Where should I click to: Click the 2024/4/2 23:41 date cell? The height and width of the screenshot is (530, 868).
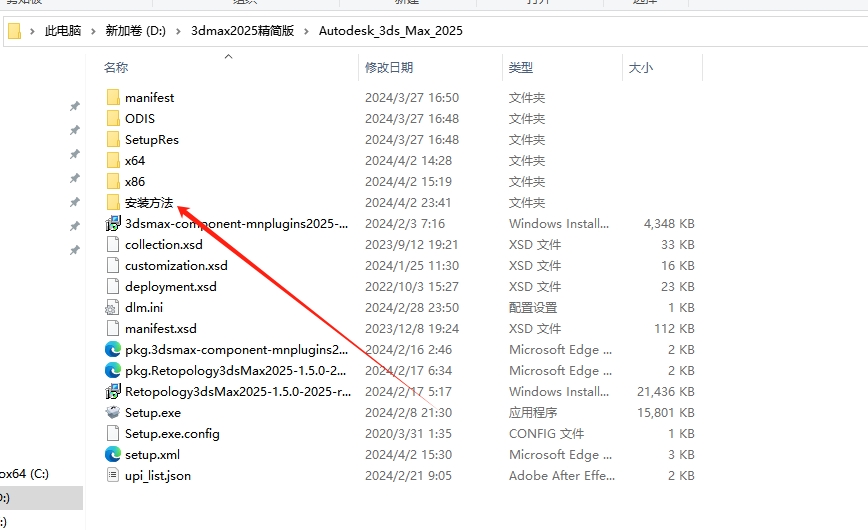point(408,203)
